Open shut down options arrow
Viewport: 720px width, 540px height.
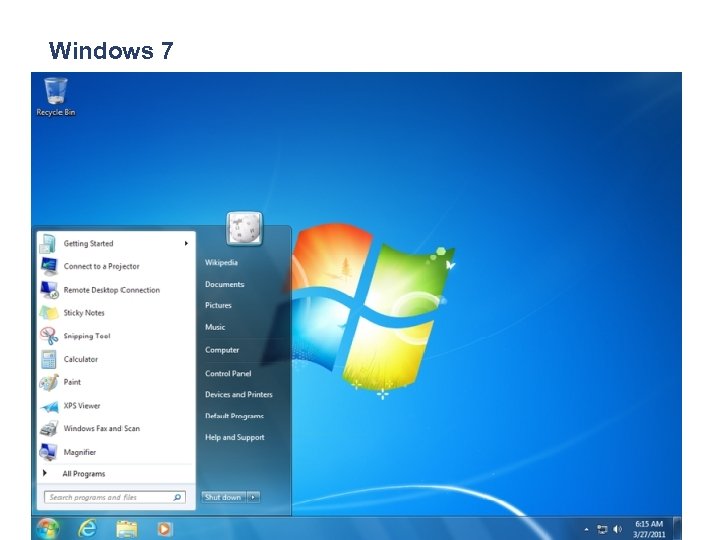click(253, 497)
